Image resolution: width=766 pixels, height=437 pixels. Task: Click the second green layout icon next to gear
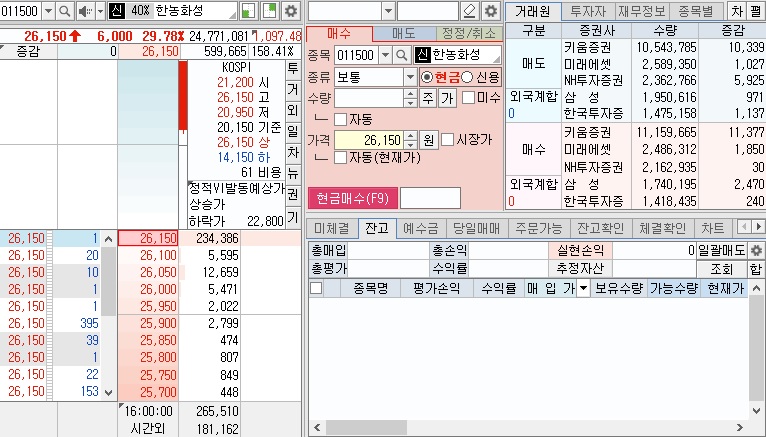(270, 11)
